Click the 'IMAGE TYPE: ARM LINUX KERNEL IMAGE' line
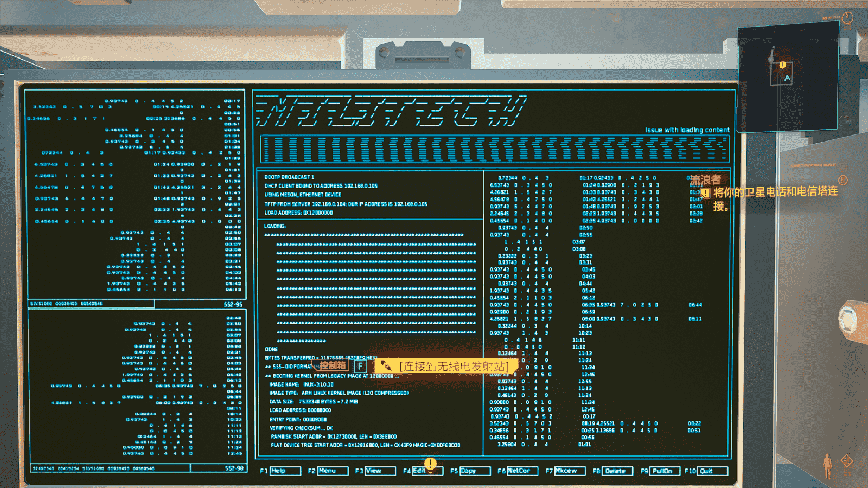 tap(339, 393)
